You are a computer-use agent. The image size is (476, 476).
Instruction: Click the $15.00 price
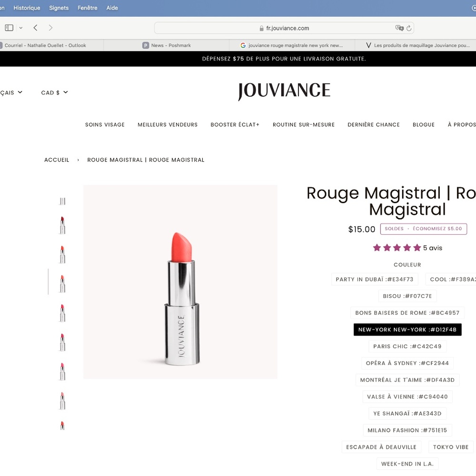point(362,229)
